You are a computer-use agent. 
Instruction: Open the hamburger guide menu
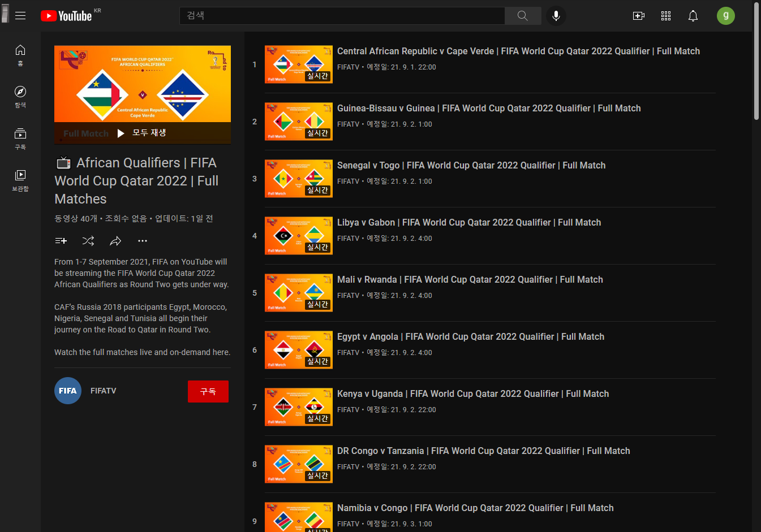point(20,16)
